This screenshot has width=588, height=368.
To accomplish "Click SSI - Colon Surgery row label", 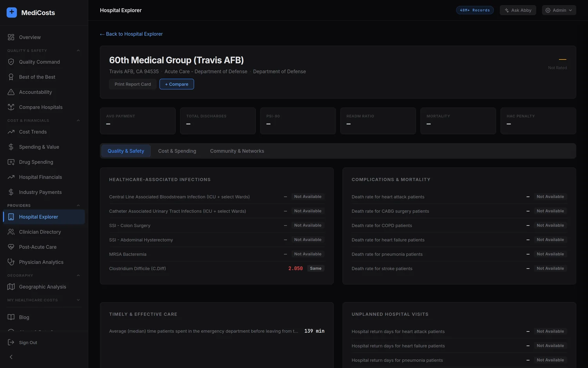I will click(x=130, y=226).
